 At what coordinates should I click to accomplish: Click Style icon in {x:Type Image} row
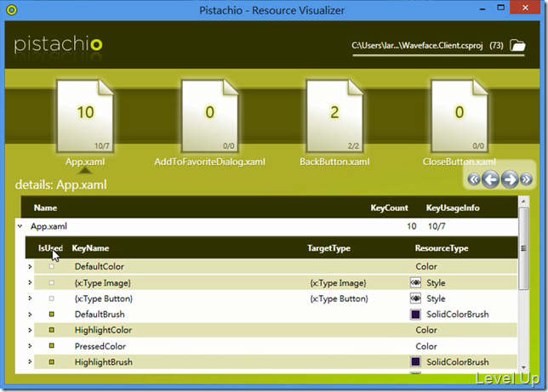click(x=415, y=282)
